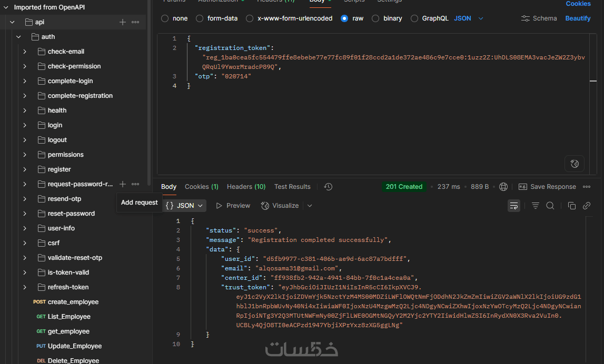Select the validate-reset-otp folder
Image resolution: width=604 pixels, height=364 pixels.
pyautogui.click(x=75, y=258)
